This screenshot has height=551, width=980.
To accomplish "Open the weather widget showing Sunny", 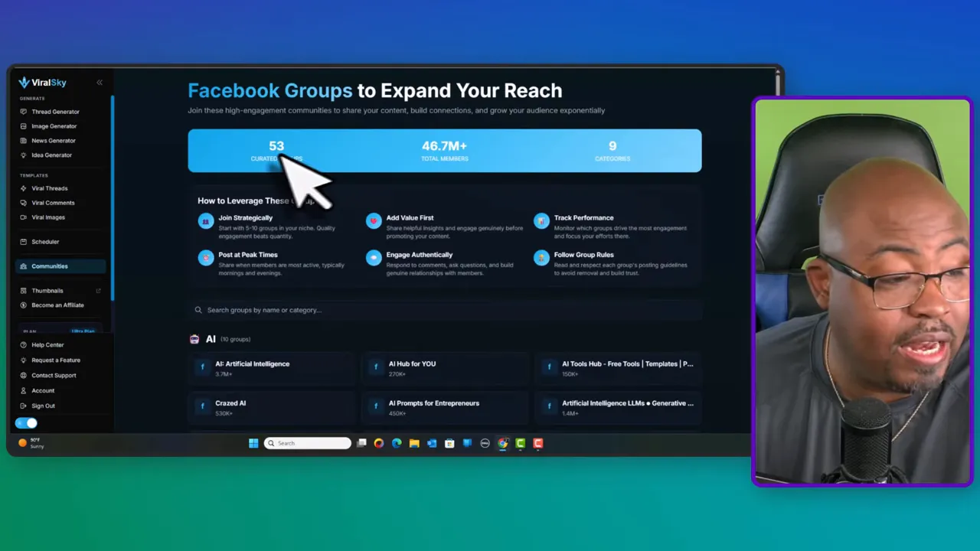I will click(31, 443).
